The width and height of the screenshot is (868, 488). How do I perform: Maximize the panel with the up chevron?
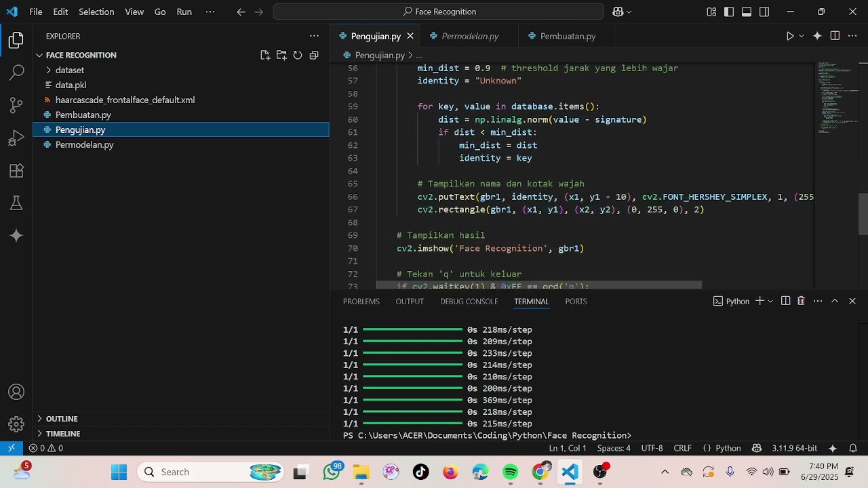pyautogui.click(x=835, y=301)
